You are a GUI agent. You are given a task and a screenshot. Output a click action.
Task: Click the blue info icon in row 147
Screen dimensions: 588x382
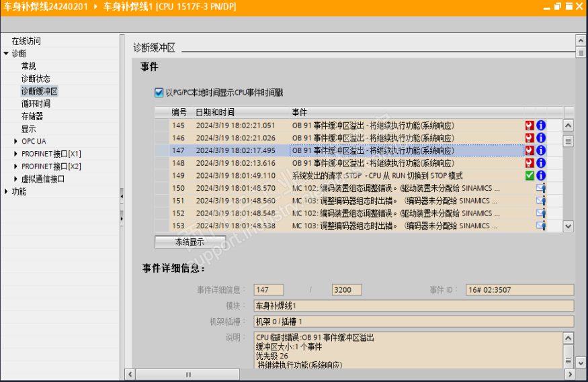(541, 150)
